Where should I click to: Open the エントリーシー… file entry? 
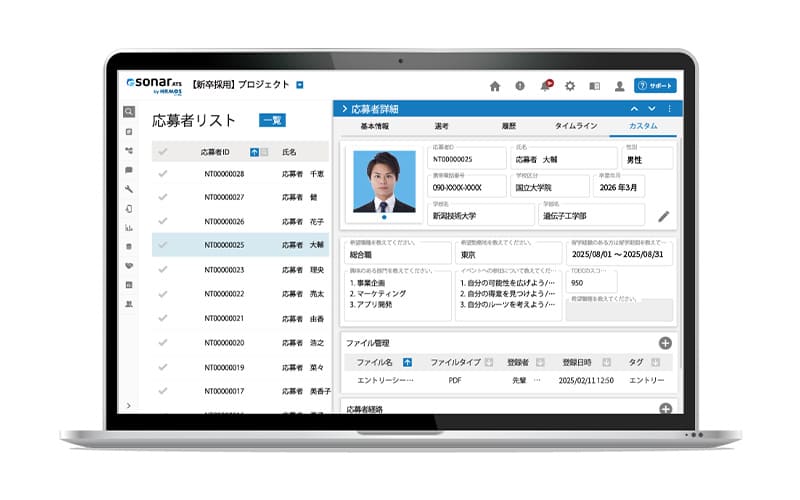(385, 381)
